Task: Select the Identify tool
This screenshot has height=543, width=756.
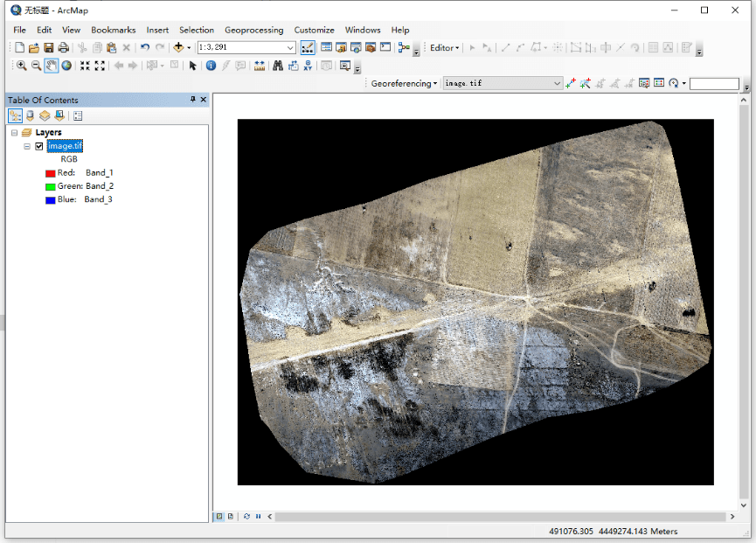Action: (x=211, y=66)
